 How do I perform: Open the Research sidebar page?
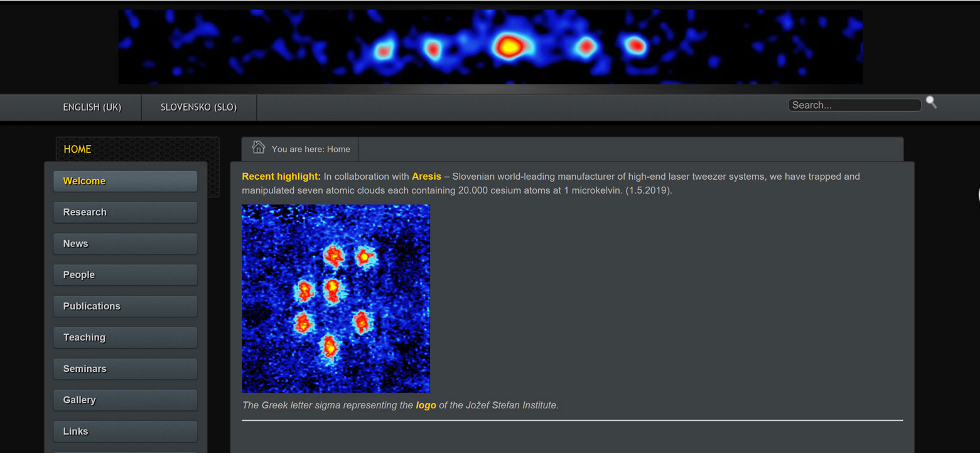[126, 212]
